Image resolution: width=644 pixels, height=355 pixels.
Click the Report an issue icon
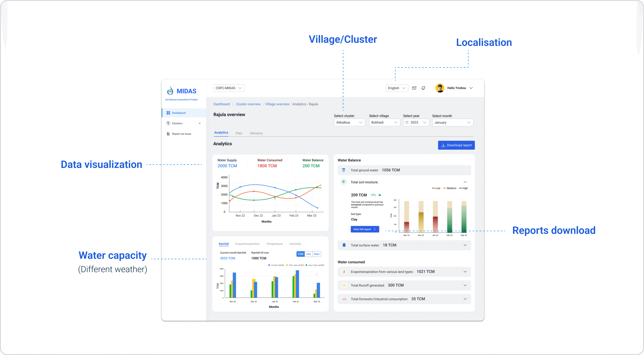coord(168,134)
